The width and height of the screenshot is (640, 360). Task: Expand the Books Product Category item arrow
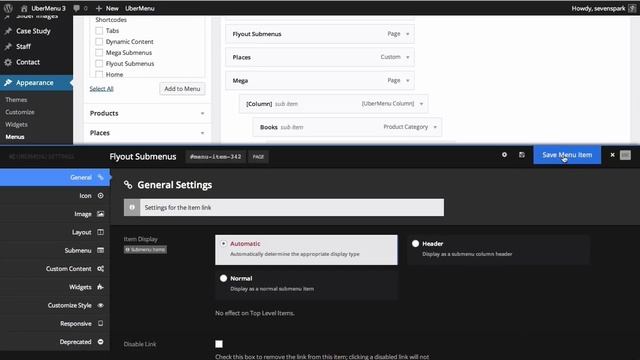435,127
